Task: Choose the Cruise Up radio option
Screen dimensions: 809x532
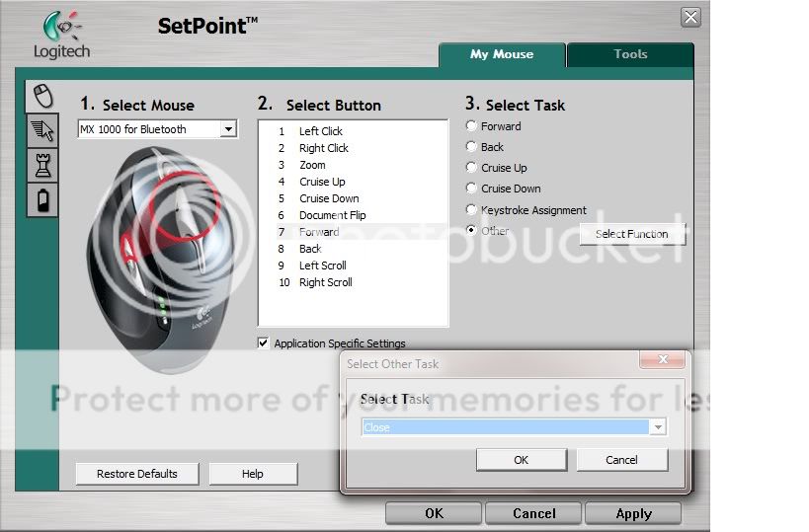Action: pyautogui.click(x=471, y=168)
